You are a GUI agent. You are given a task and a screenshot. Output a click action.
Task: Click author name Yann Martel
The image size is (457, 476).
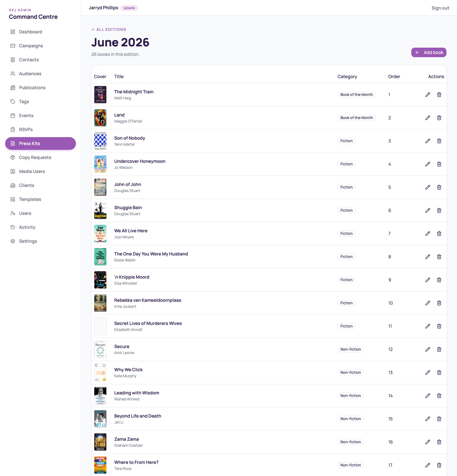[x=124, y=144]
